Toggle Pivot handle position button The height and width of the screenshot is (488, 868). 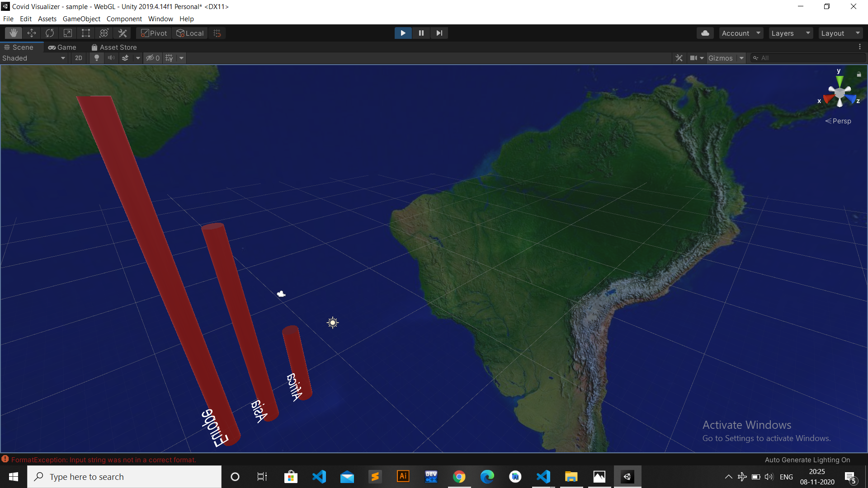tap(154, 33)
